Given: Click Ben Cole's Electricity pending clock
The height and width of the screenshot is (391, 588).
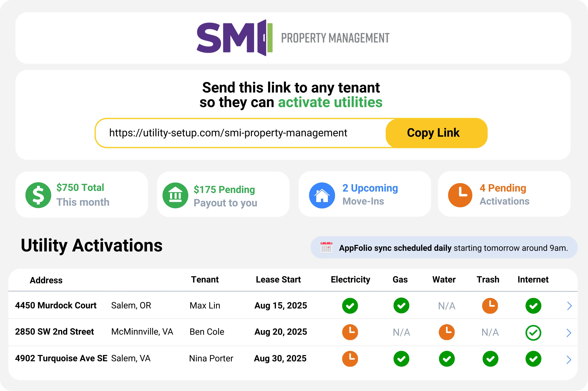Looking at the screenshot, I should click(x=350, y=332).
